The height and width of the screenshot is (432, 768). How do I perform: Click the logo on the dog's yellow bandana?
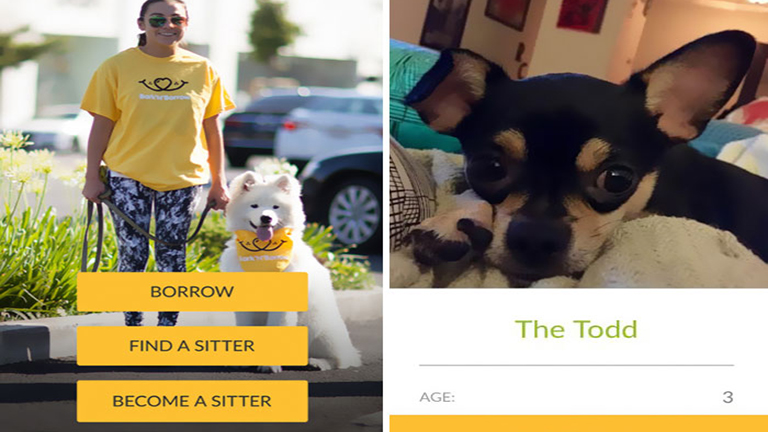coord(263,246)
